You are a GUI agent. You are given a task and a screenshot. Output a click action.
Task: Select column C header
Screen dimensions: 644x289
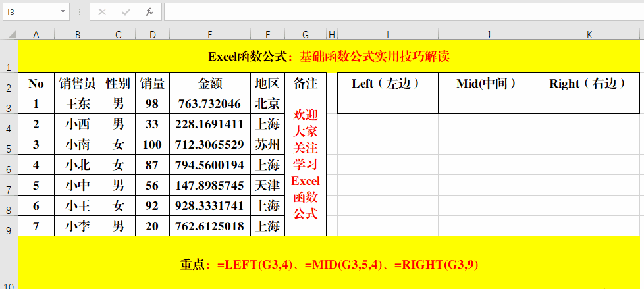click(119, 35)
